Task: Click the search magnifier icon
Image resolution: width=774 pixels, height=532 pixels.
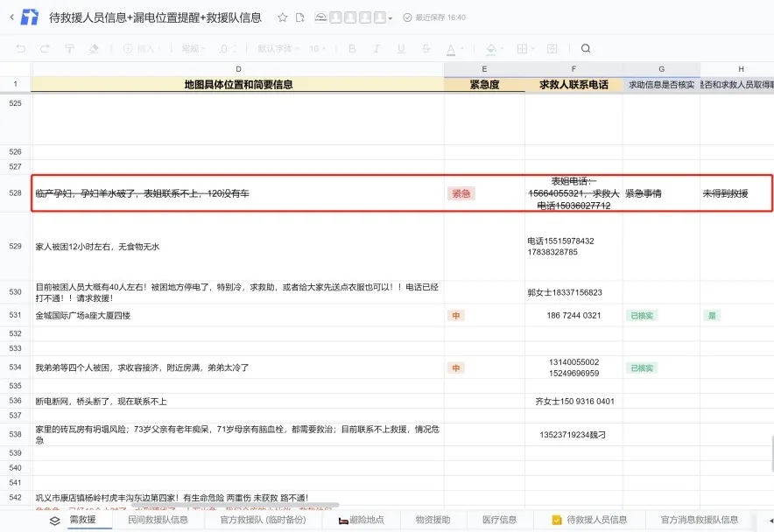Action: [x=586, y=48]
